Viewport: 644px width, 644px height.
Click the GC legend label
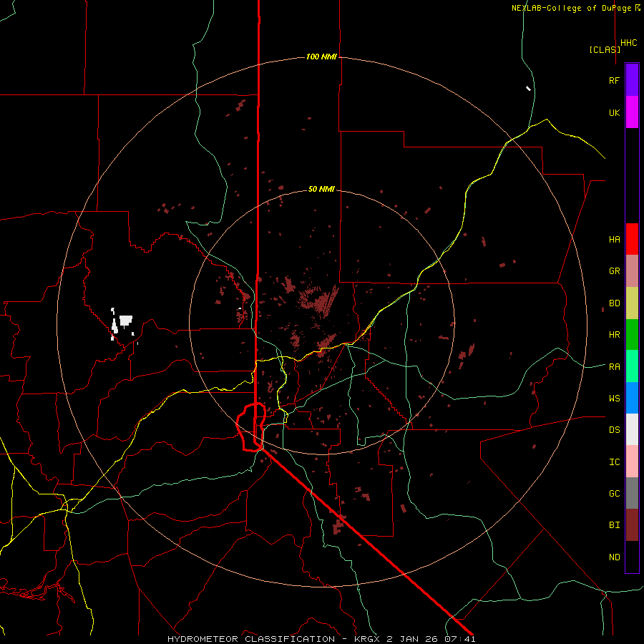[614, 494]
